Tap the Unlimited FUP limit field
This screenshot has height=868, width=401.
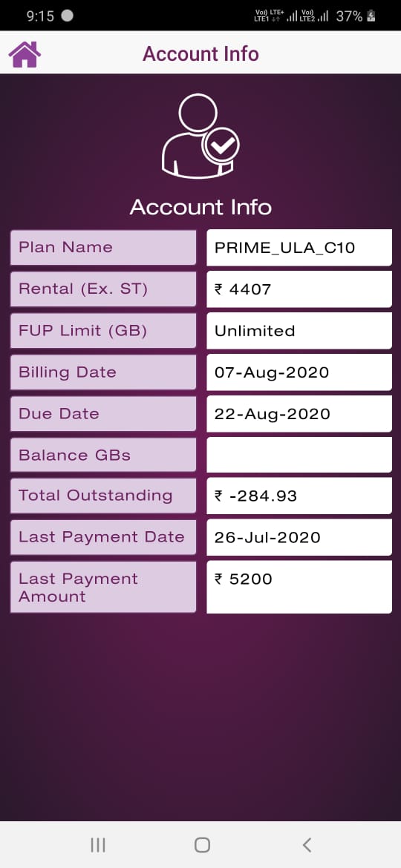click(x=299, y=330)
